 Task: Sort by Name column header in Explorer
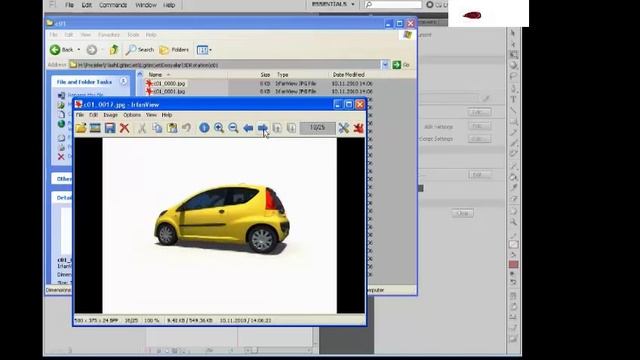point(155,75)
